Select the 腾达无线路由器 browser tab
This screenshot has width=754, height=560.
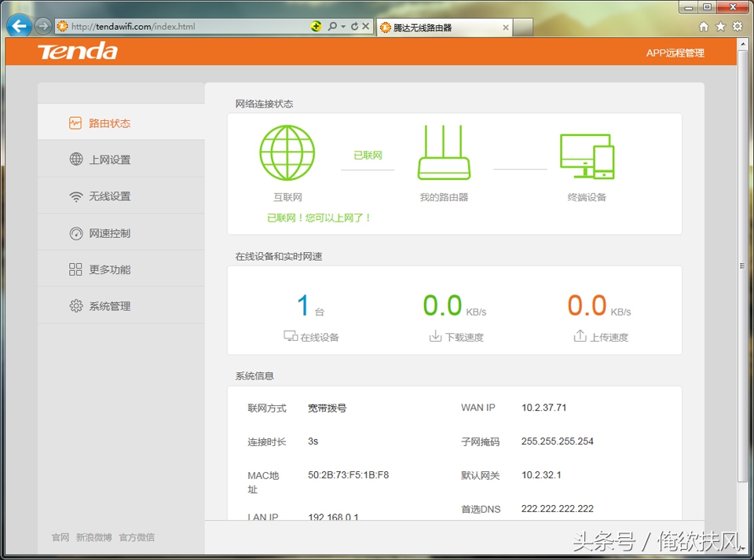click(x=445, y=27)
